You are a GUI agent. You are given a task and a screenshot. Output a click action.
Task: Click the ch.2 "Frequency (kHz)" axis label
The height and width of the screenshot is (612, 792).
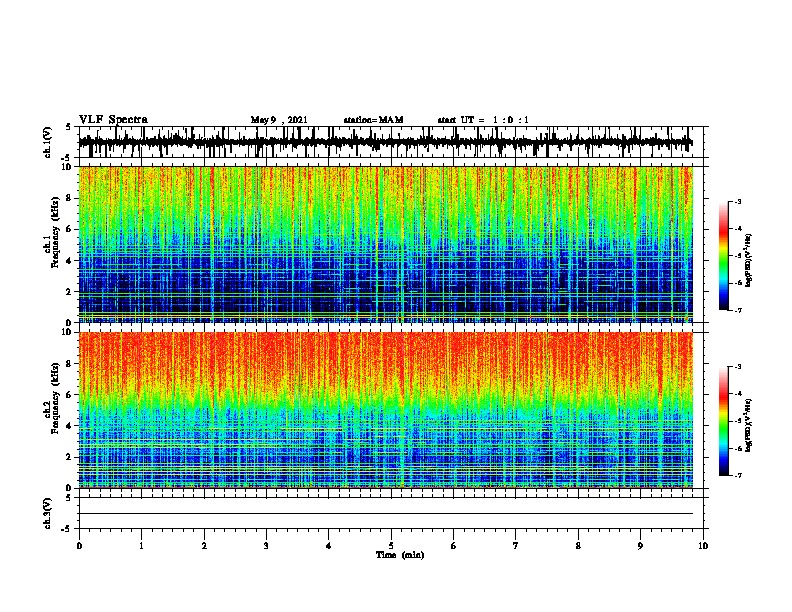coord(55,398)
